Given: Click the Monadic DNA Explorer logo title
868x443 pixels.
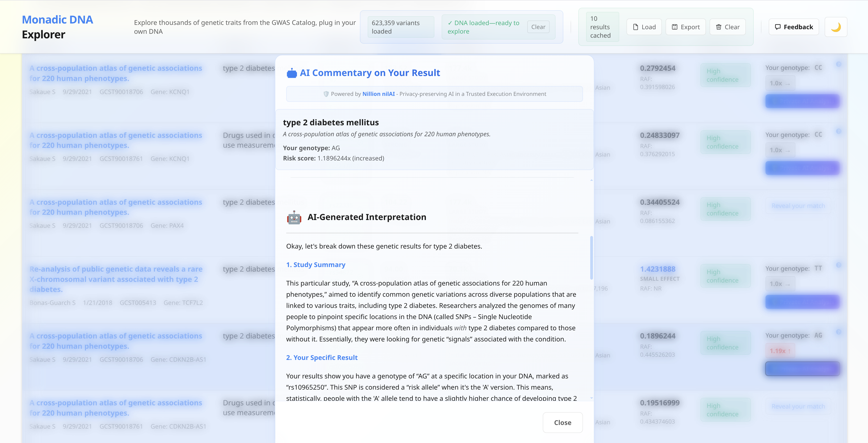Looking at the screenshot, I should coord(57,27).
